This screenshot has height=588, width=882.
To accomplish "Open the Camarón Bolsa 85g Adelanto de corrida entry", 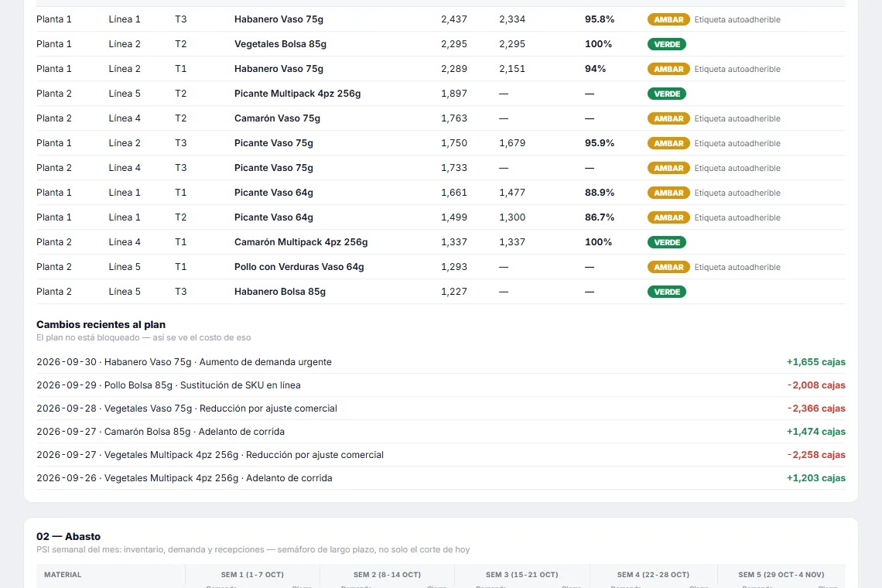I will tap(441, 432).
